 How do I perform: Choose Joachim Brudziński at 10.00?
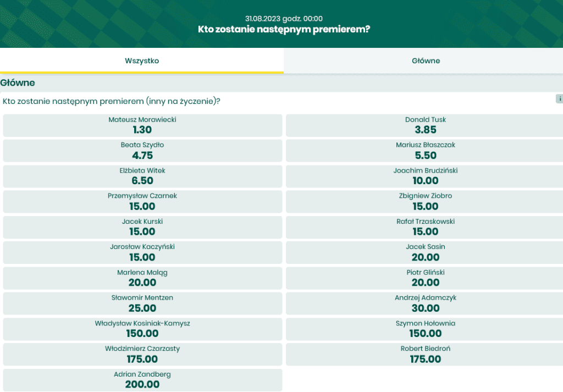point(424,176)
